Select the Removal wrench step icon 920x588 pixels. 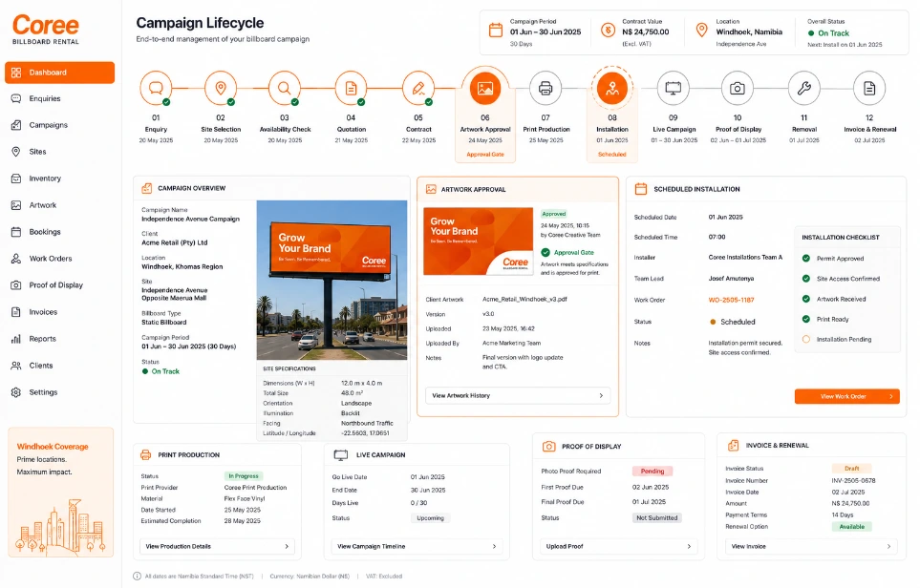(803, 89)
